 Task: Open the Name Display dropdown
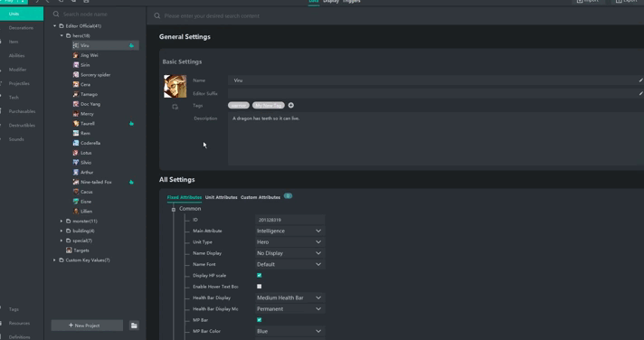[x=290, y=253]
